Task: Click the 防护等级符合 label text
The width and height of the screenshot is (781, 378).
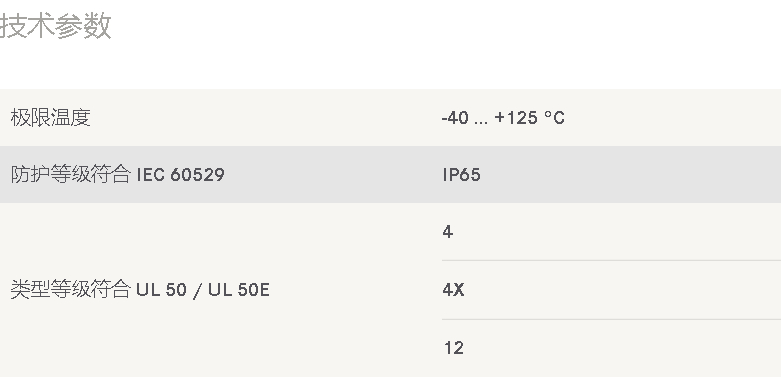Action: coord(71,175)
